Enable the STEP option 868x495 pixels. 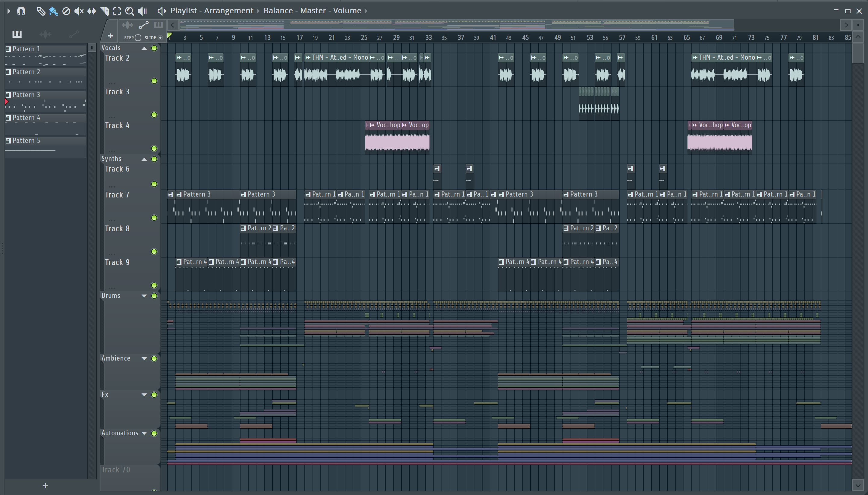[138, 38]
